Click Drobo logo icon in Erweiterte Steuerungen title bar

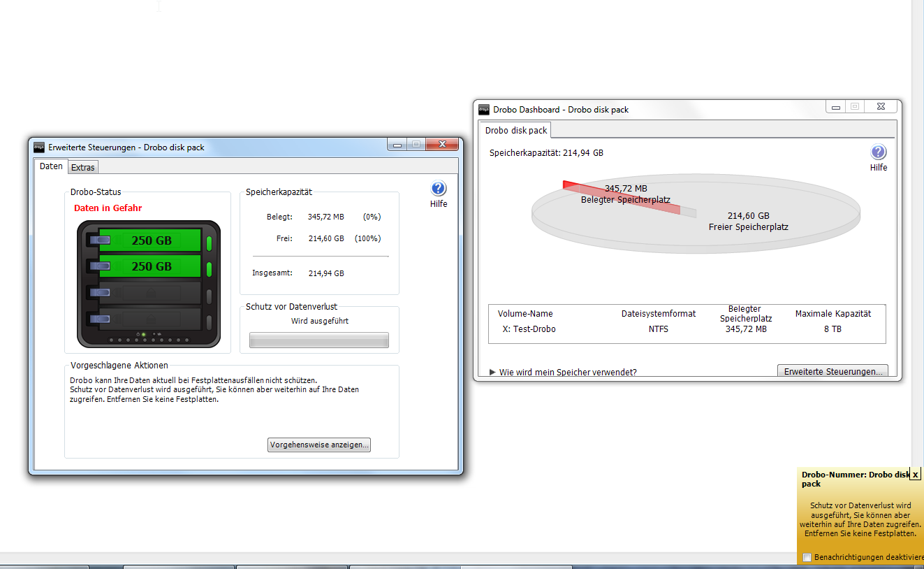pos(39,147)
